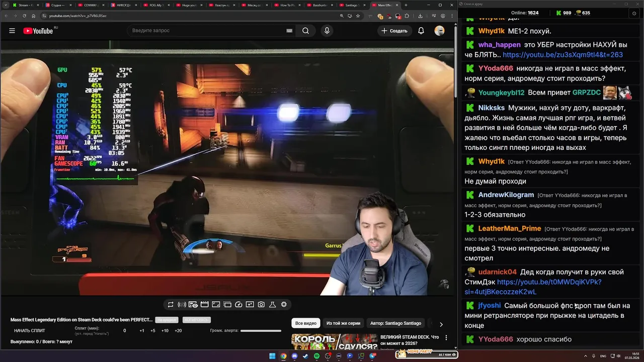Open Steam from the taskbar
This screenshot has width=644, height=362.
(305, 356)
